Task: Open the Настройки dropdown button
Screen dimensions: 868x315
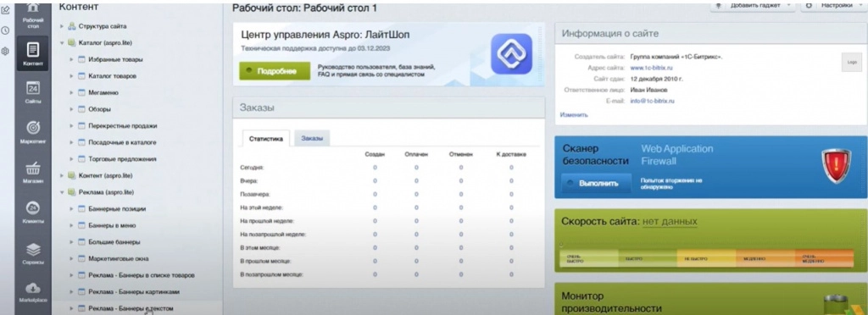Action: click(x=834, y=5)
